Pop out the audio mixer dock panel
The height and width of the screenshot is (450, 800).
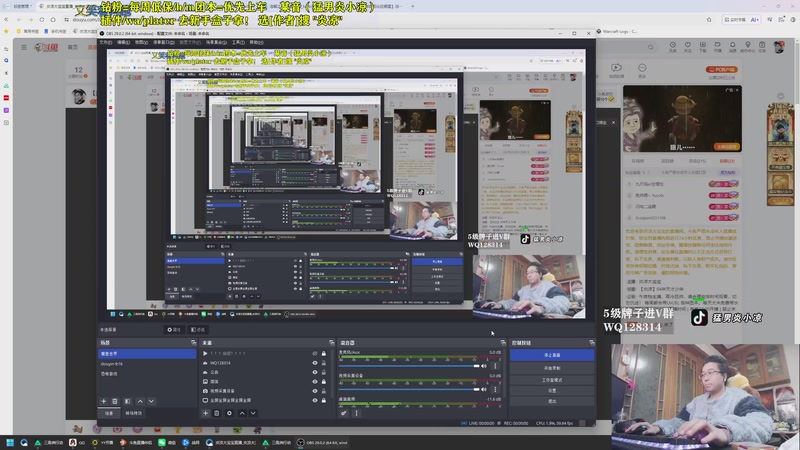point(503,342)
